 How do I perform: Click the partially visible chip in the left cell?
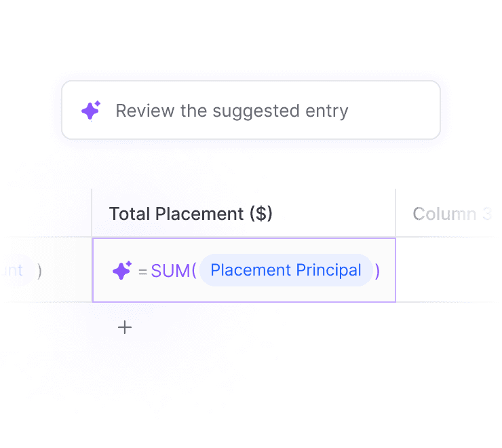click(15, 270)
